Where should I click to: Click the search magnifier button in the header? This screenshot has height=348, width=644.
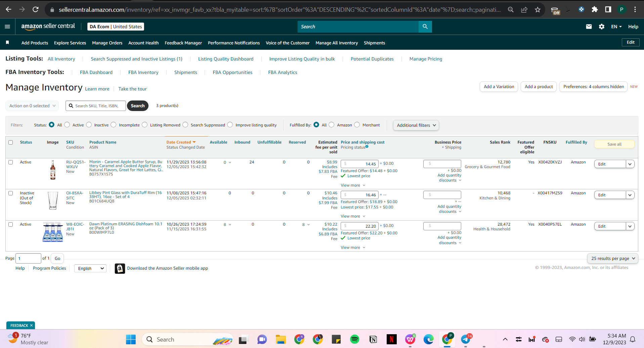(x=425, y=27)
